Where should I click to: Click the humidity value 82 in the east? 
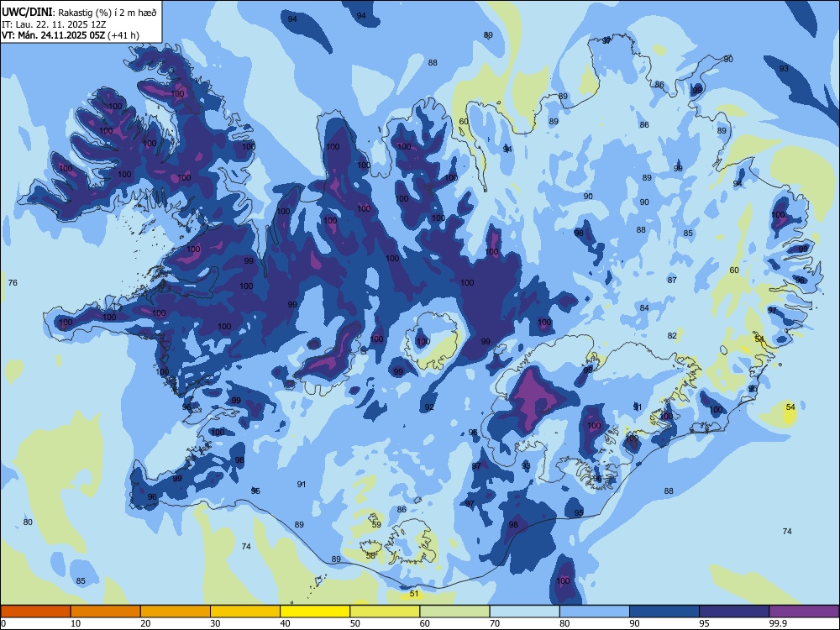pyautogui.click(x=672, y=335)
